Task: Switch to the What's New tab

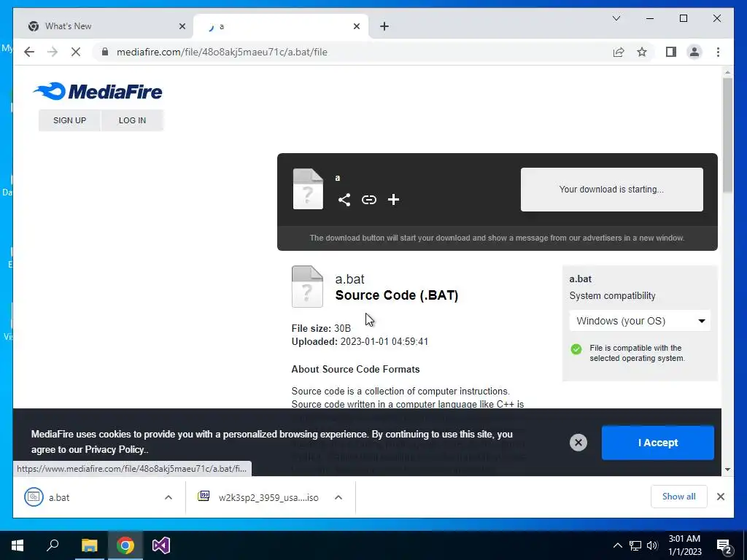Action: [x=104, y=26]
